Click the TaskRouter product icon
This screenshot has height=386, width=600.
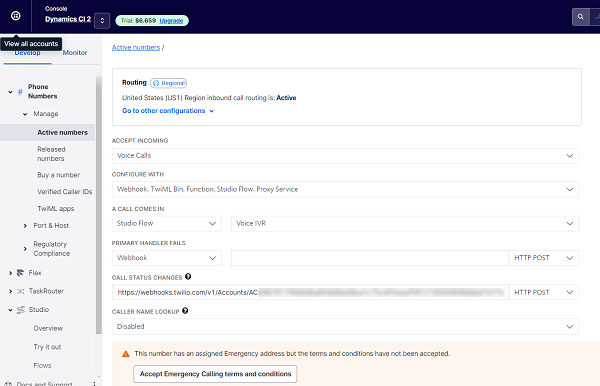pyautogui.click(x=21, y=292)
